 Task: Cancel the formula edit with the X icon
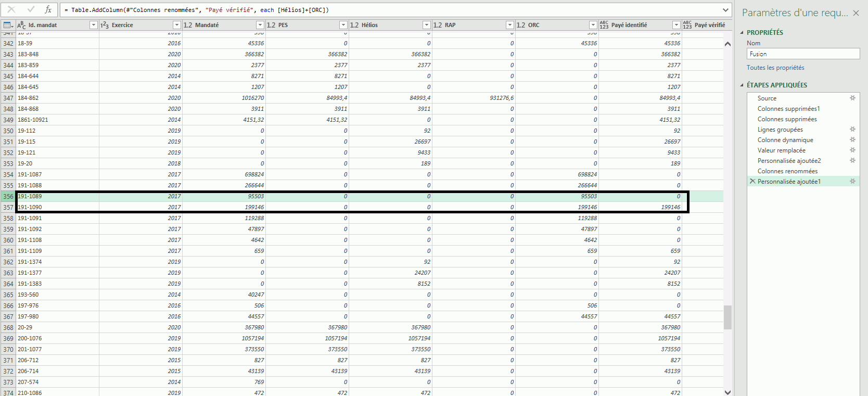11,9
